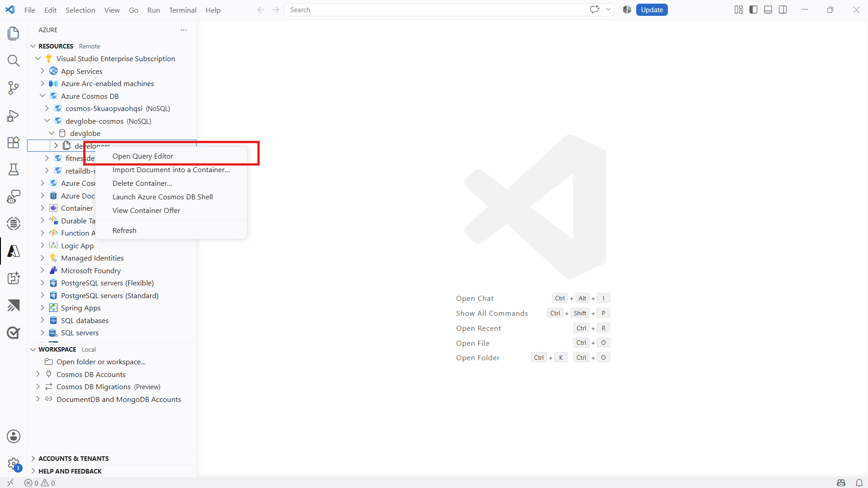Select DocumentDB and MongoDB Accounts row
This screenshot has width=868, height=488.
[112, 400]
